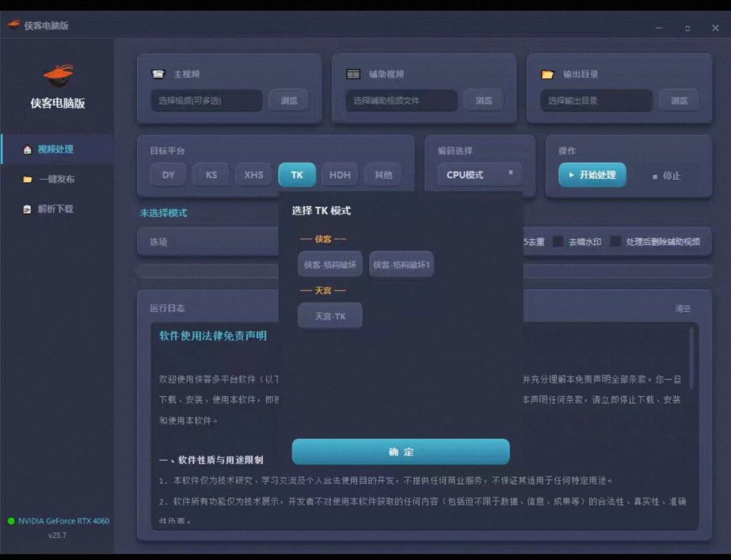
Task: Click the home icon next to 视频处理
Action: pos(28,150)
